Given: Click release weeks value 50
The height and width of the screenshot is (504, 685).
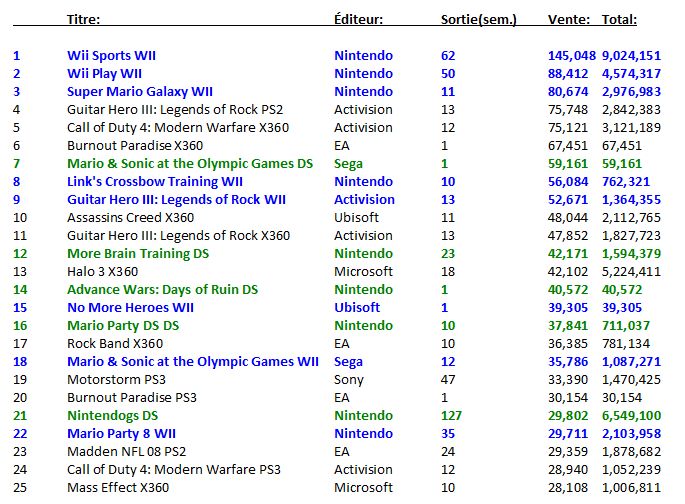Looking at the screenshot, I should pos(448,74).
